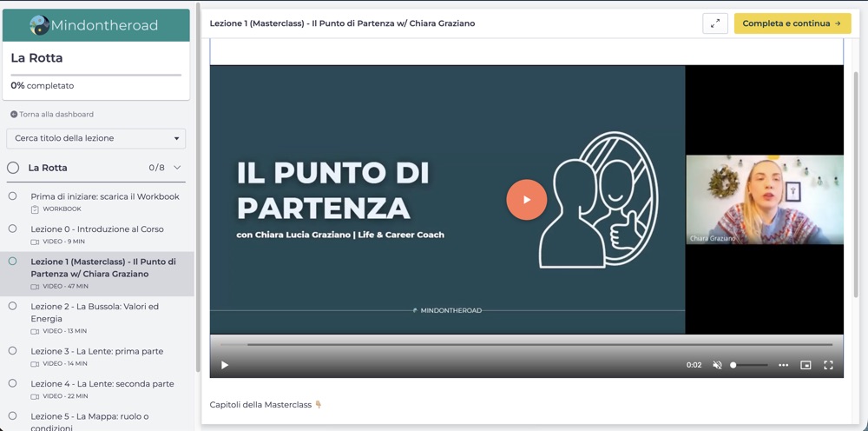This screenshot has height=431, width=868.
Task: Go to Torna alla dashboard
Action: pyautogui.click(x=56, y=115)
